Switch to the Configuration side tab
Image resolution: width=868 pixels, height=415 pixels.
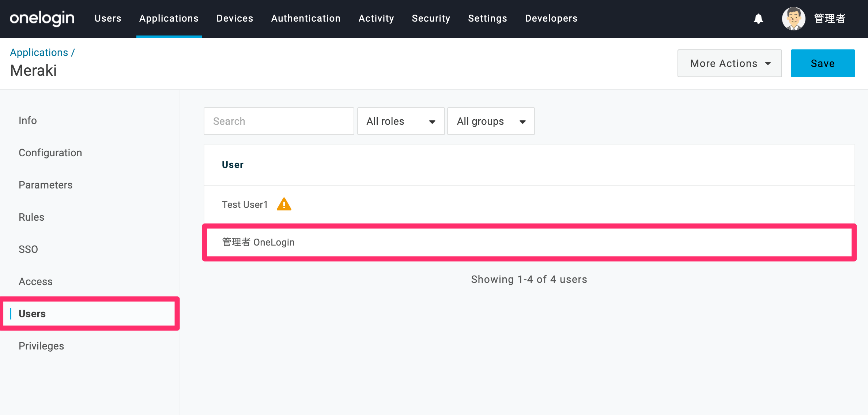pos(50,153)
